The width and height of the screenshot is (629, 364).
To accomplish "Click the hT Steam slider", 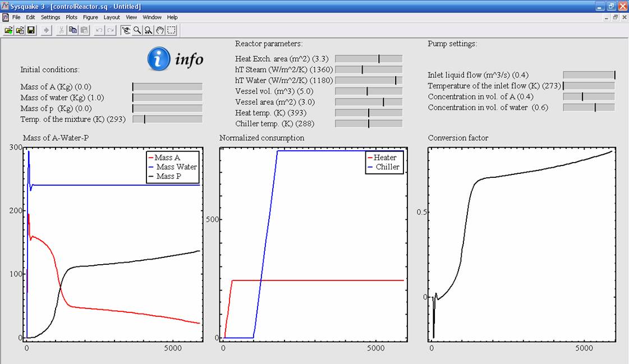I will coord(369,70).
